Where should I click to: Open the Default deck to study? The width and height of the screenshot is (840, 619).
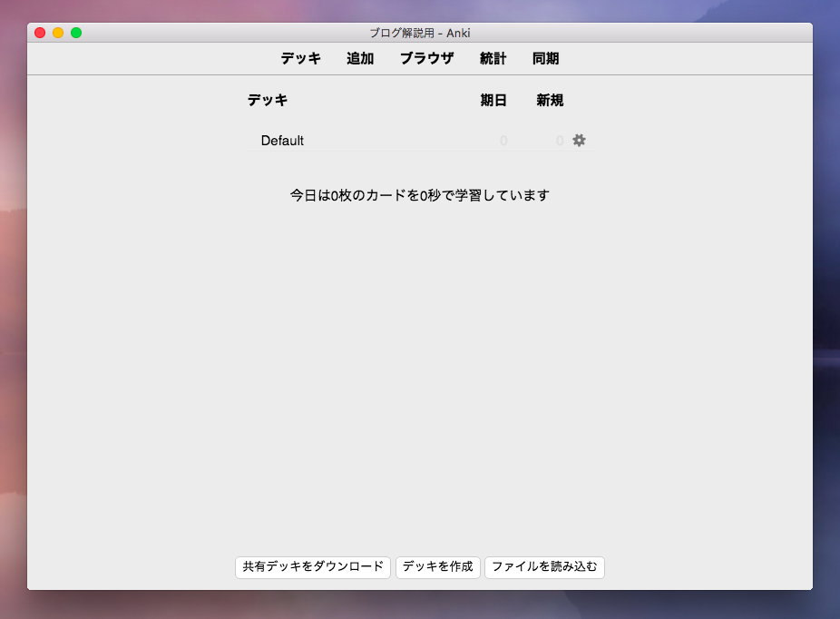coord(281,141)
